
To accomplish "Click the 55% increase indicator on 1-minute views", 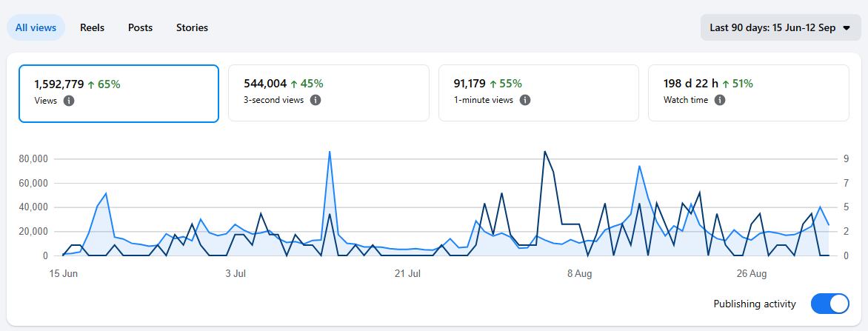I will (505, 84).
